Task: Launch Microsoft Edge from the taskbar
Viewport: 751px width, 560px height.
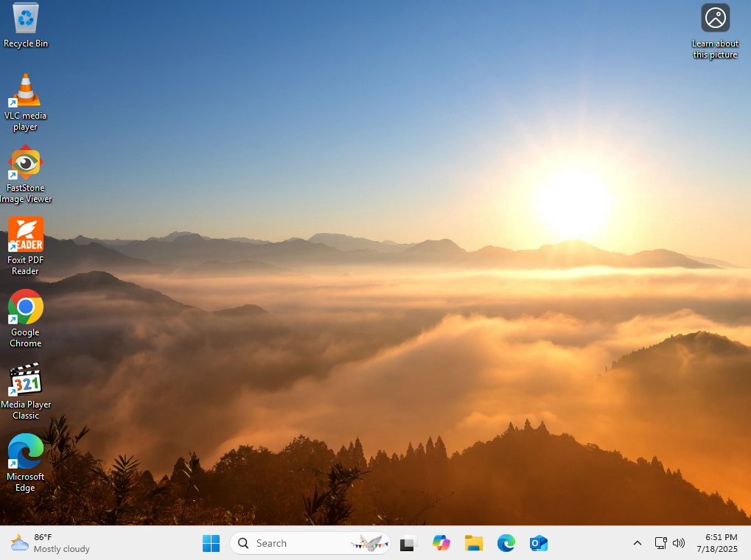Action: pos(506,543)
